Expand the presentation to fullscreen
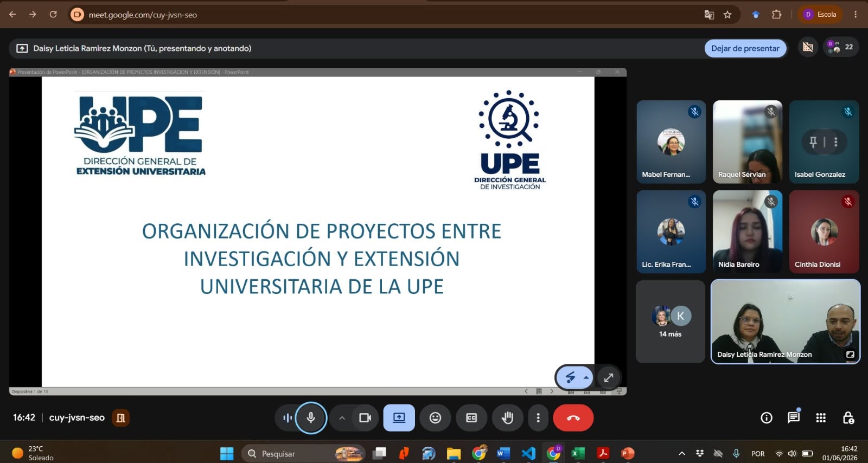Screen dimensions: 868x463 [x=609, y=377]
